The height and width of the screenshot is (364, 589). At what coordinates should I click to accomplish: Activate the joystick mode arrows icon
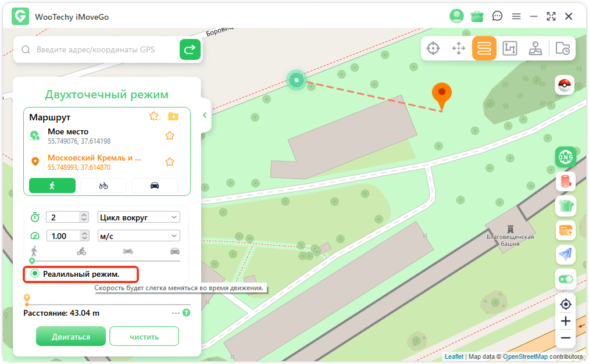pos(459,49)
